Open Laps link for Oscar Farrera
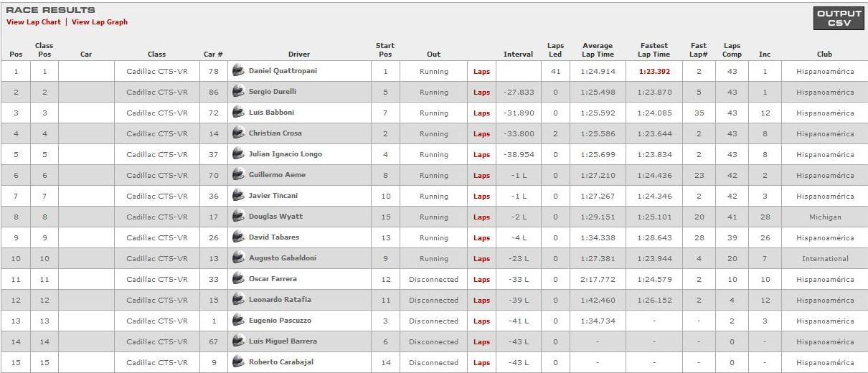868x373 pixels. click(481, 280)
